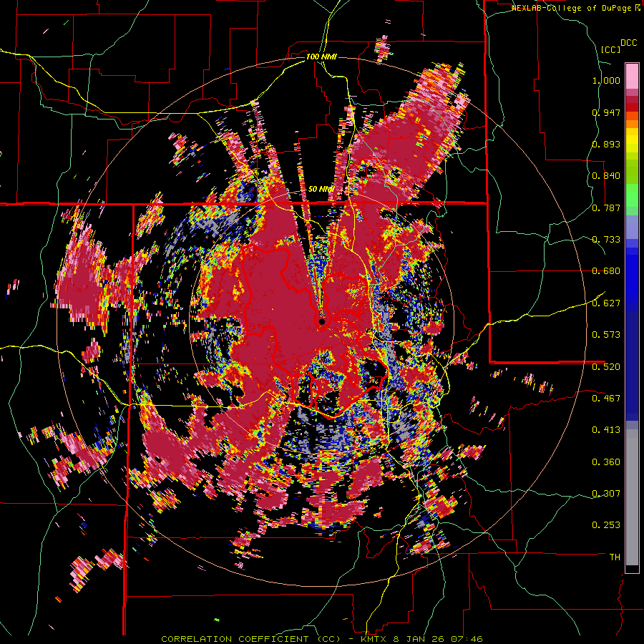Click the KMTX radar station identifier text

pos(375,639)
